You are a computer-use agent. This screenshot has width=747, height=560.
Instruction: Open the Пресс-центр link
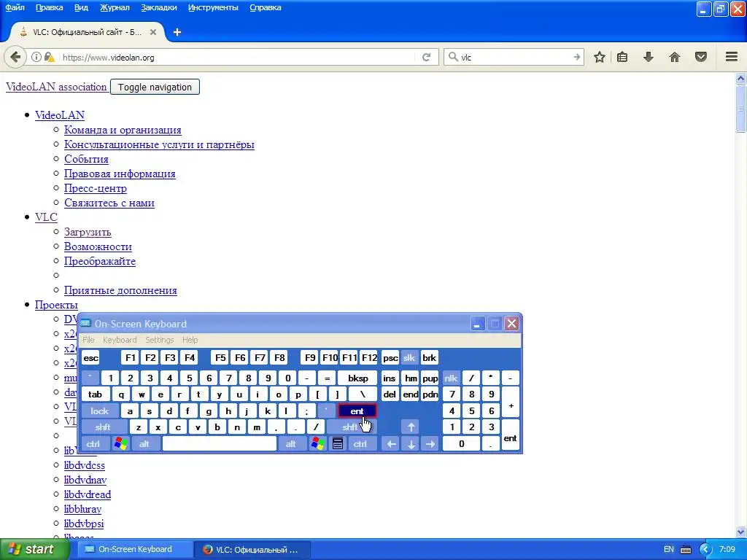[x=96, y=188]
